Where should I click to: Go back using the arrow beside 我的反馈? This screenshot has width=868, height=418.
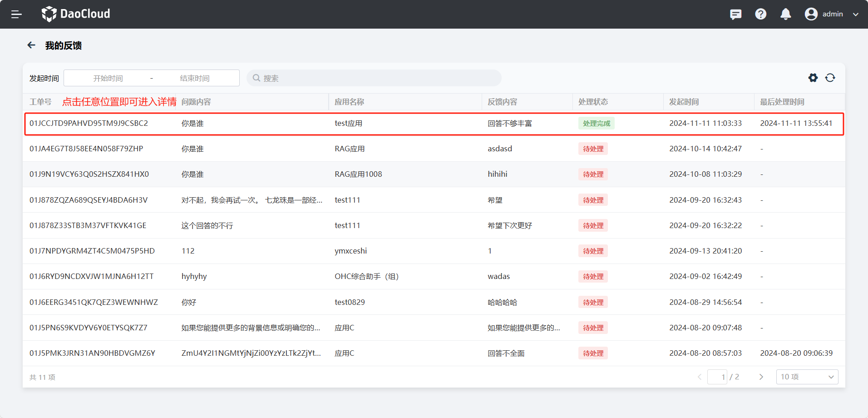tap(31, 45)
